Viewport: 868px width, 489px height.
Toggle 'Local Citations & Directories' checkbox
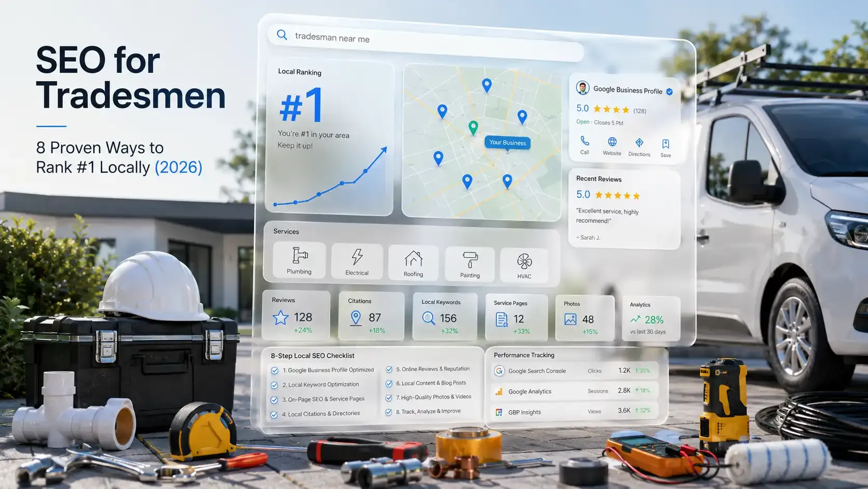click(x=274, y=415)
